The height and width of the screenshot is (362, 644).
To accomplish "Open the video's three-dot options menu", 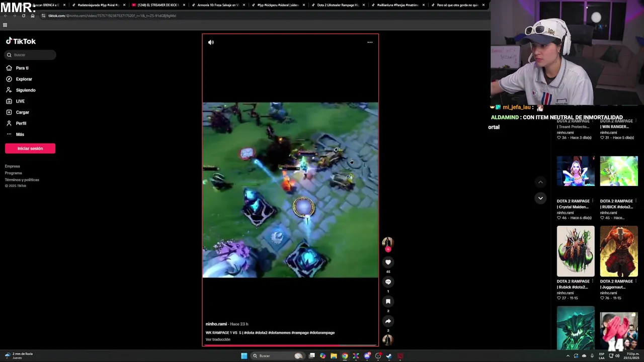I will coord(370,42).
